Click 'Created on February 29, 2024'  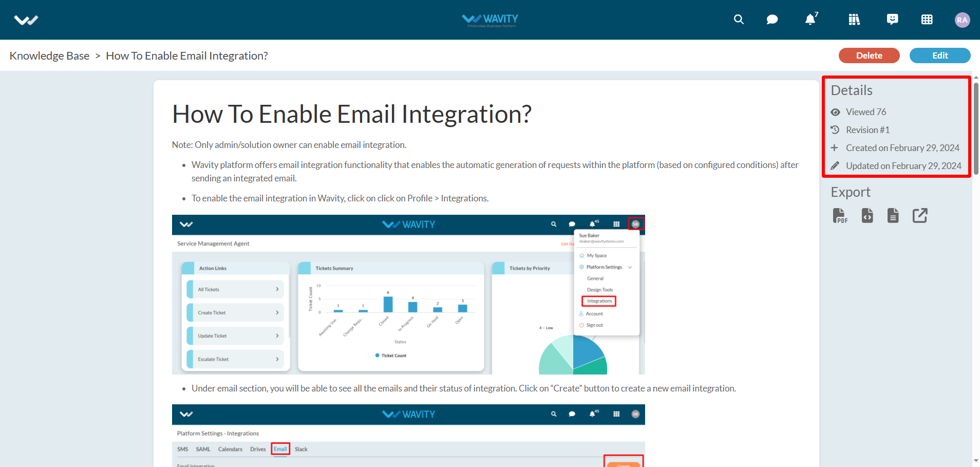coord(902,148)
